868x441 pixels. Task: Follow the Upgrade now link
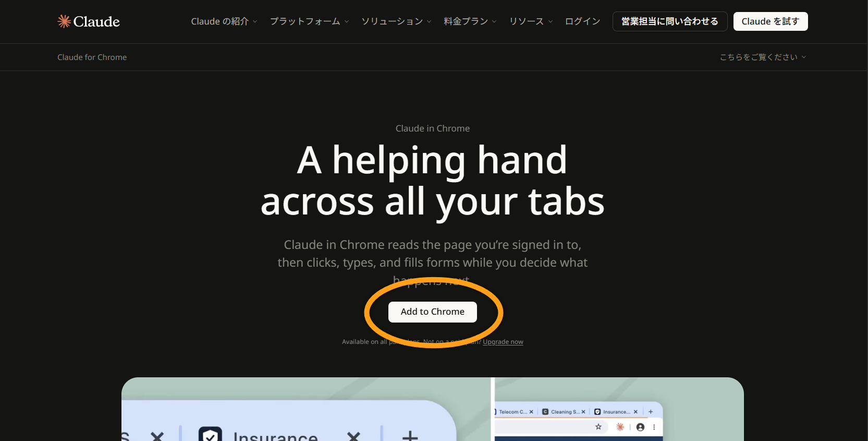[503, 342]
